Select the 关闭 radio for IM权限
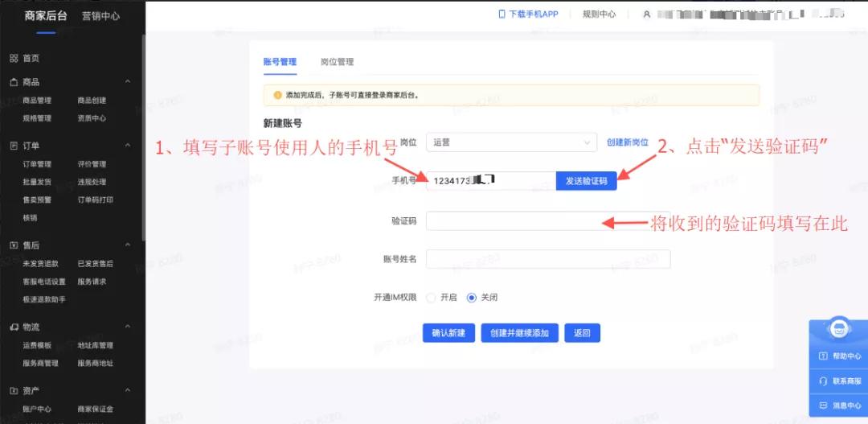 point(472,298)
